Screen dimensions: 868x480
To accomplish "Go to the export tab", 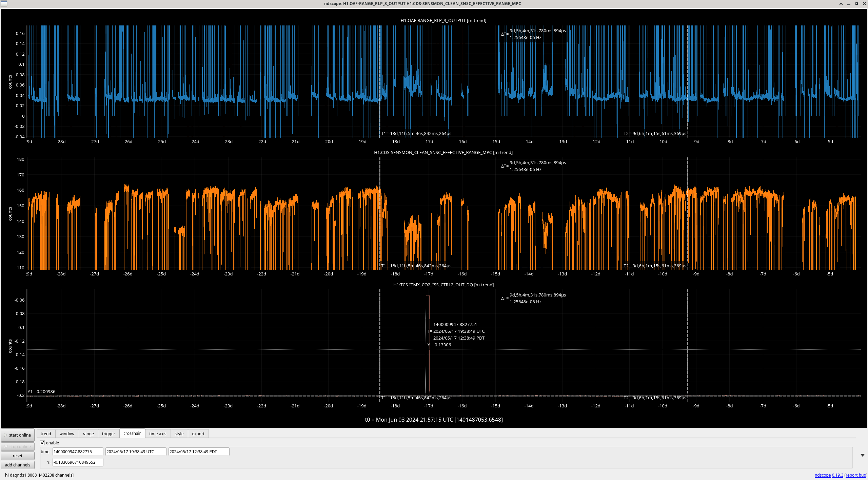I will (x=198, y=434).
